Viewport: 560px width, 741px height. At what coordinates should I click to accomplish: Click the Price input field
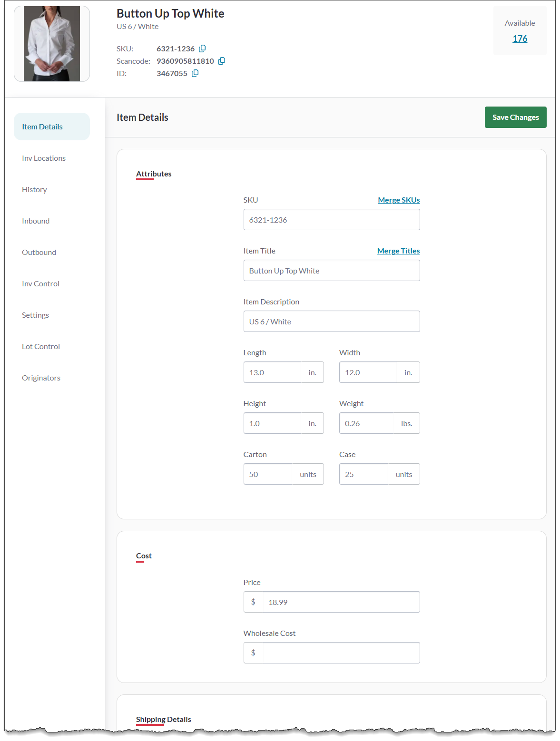(340, 602)
